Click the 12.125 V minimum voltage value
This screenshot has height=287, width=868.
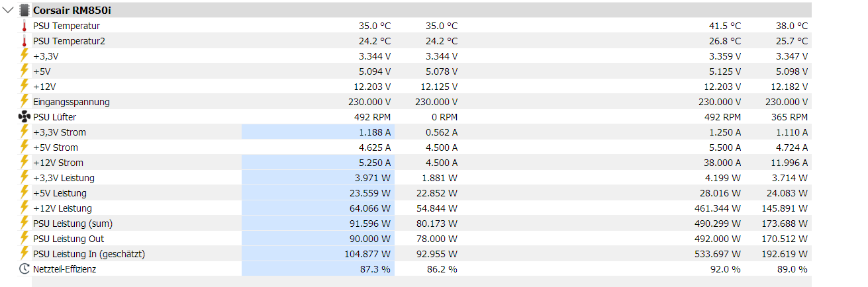tap(439, 87)
